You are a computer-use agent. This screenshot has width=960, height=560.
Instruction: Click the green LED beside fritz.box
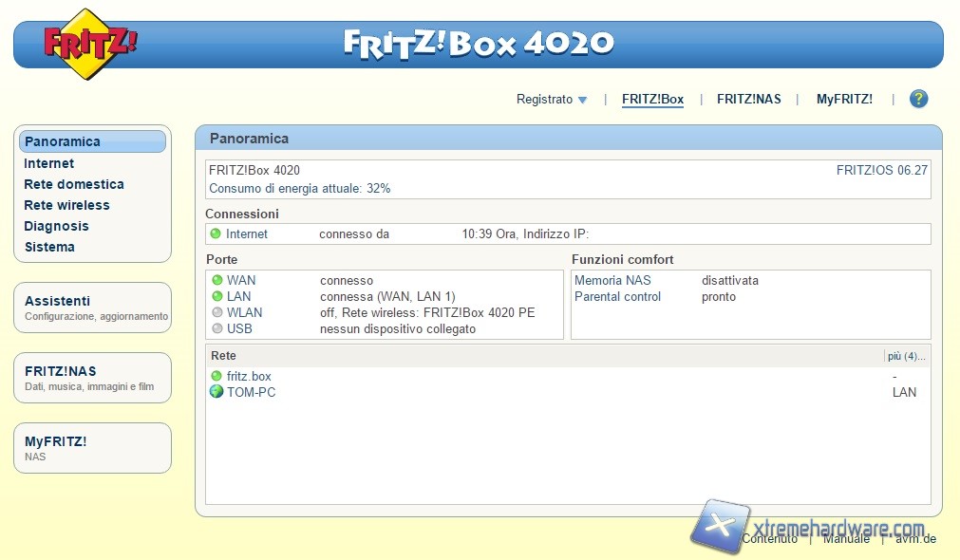216,377
